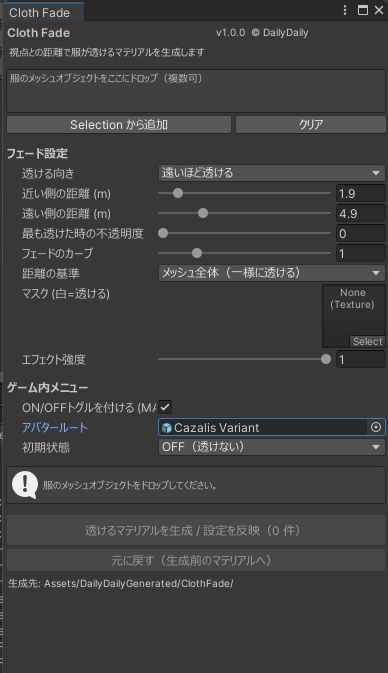Click the None (Texture) mask thumbnail
The image size is (388, 673).
[x=353, y=315]
